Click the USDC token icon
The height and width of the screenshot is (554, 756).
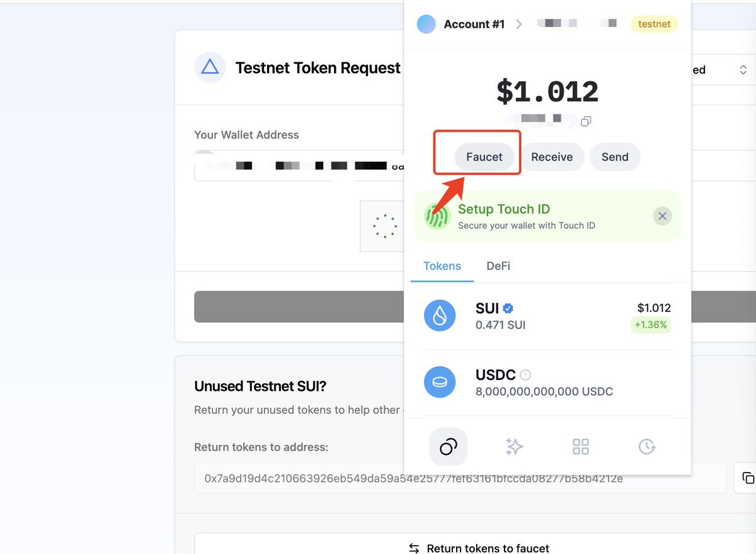[x=440, y=382]
